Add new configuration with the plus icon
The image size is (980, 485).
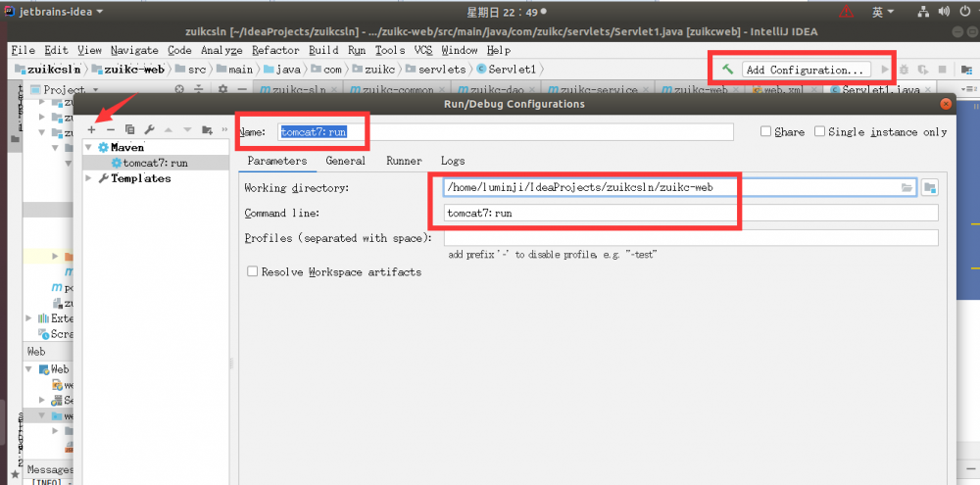point(91,130)
